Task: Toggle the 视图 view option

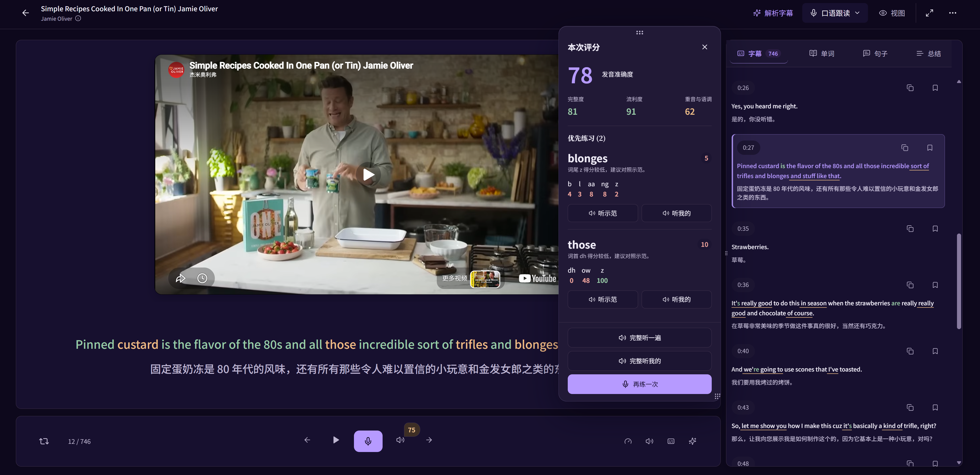Action: 892,13
